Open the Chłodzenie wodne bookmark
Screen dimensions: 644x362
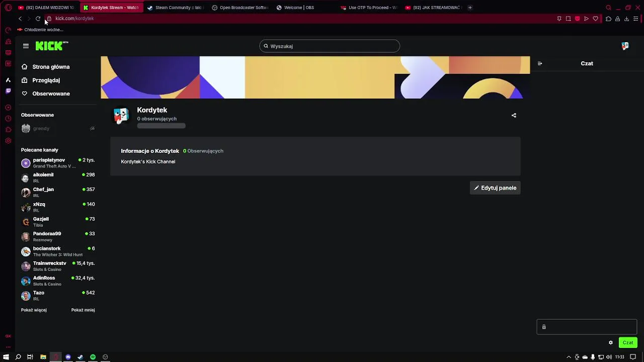click(x=40, y=30)
